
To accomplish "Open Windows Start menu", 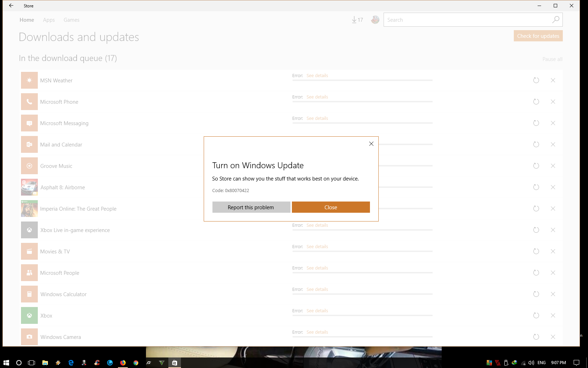I will click(6, 363).
